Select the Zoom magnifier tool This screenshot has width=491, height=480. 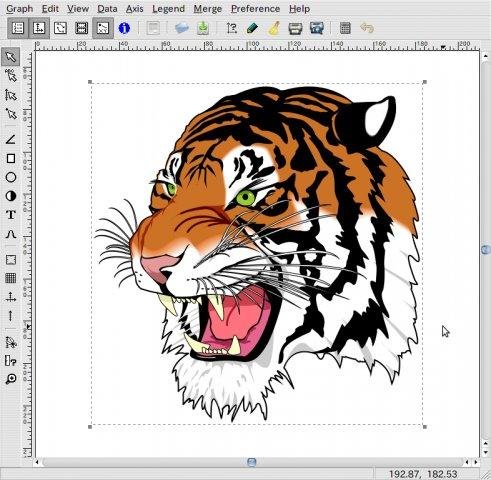pos(11,379)
